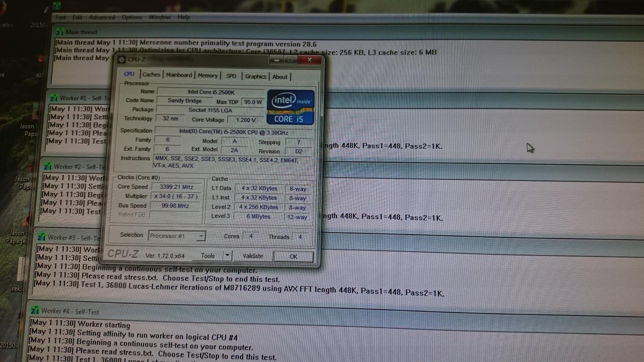
Task: Click the Core Speed value 3399.21 MHz
Action: point(177,187)
